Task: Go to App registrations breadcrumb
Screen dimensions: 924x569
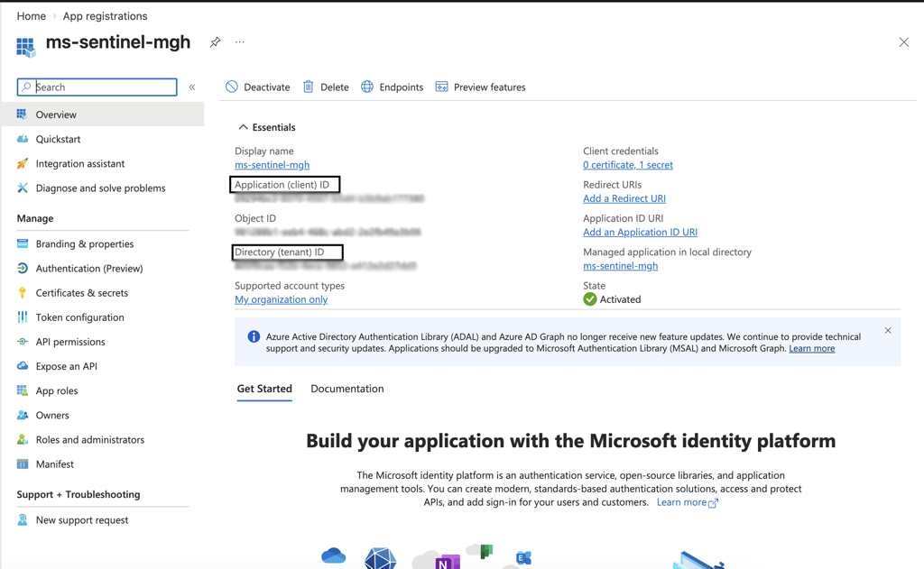Action: tap(105, 16)
